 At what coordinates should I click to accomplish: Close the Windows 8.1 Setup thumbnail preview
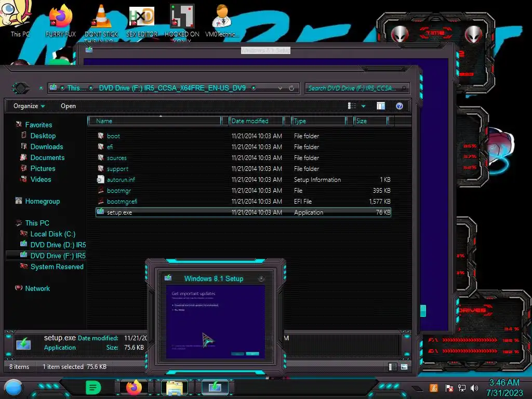click(261, 278)
